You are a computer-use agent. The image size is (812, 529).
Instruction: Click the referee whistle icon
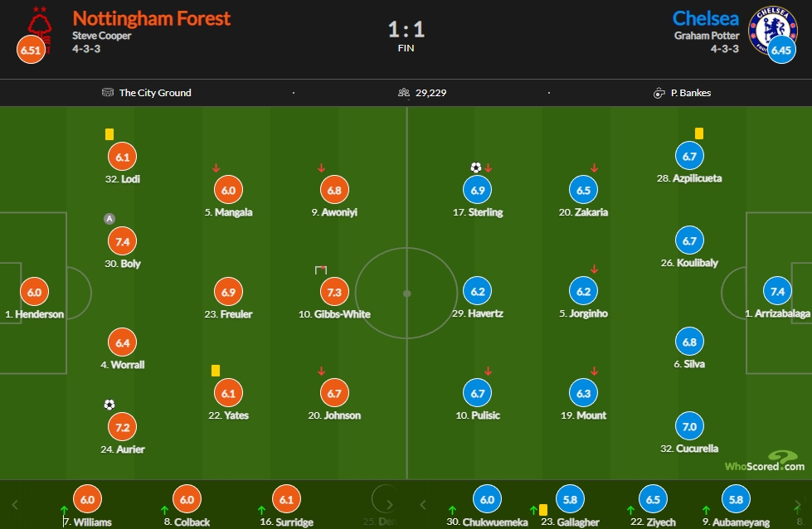pos(659,93)
